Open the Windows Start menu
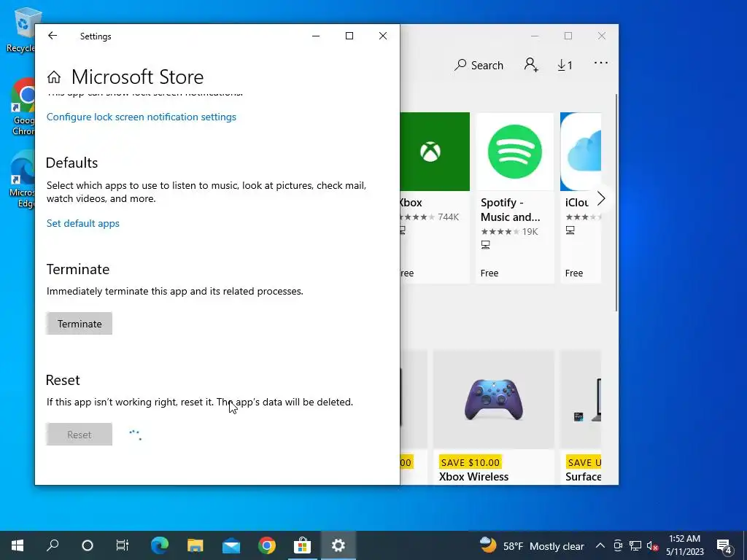 click(18, 545)
